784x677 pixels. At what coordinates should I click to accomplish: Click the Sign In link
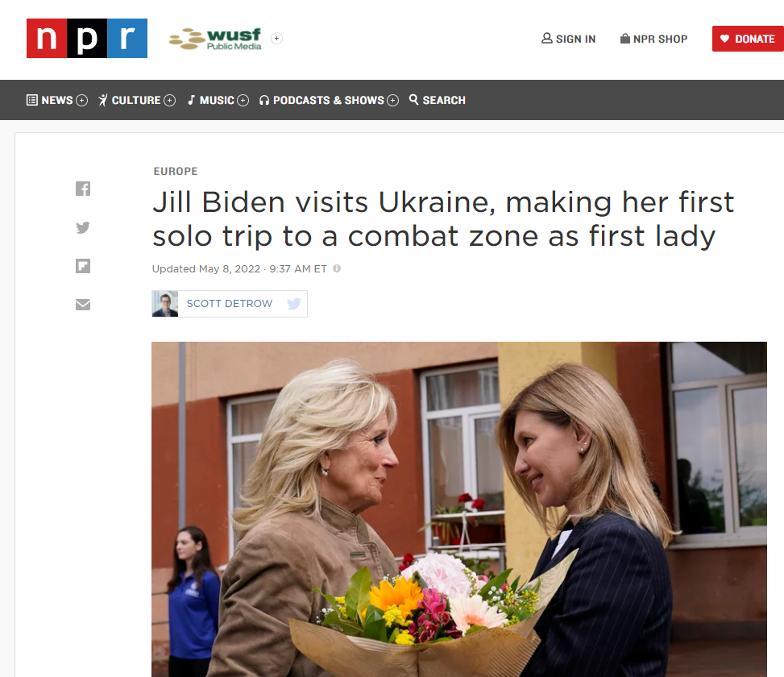coord(569,39)
